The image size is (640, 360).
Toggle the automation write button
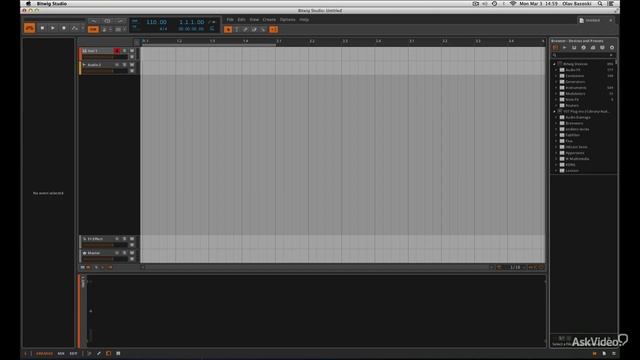click(74, 28)
